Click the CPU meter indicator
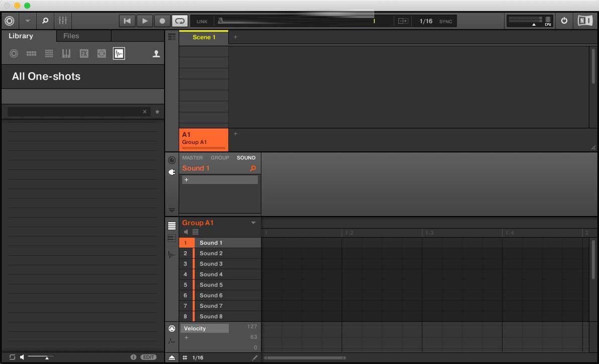 pos(548,21)
